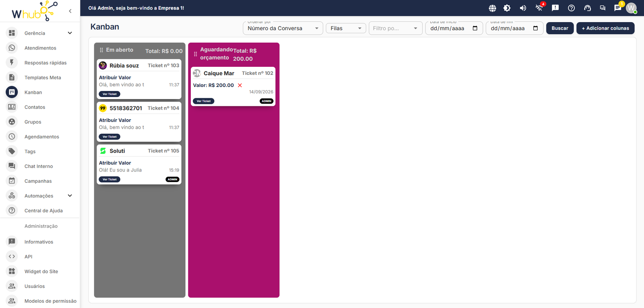This screenshot has width=644, height=308.
Task: Open the Filtro por dropdown
Action: pos(395,28)
